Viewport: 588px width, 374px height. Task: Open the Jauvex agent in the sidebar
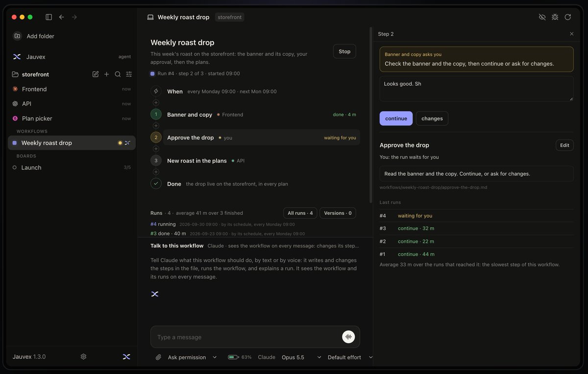pos(72,57)
